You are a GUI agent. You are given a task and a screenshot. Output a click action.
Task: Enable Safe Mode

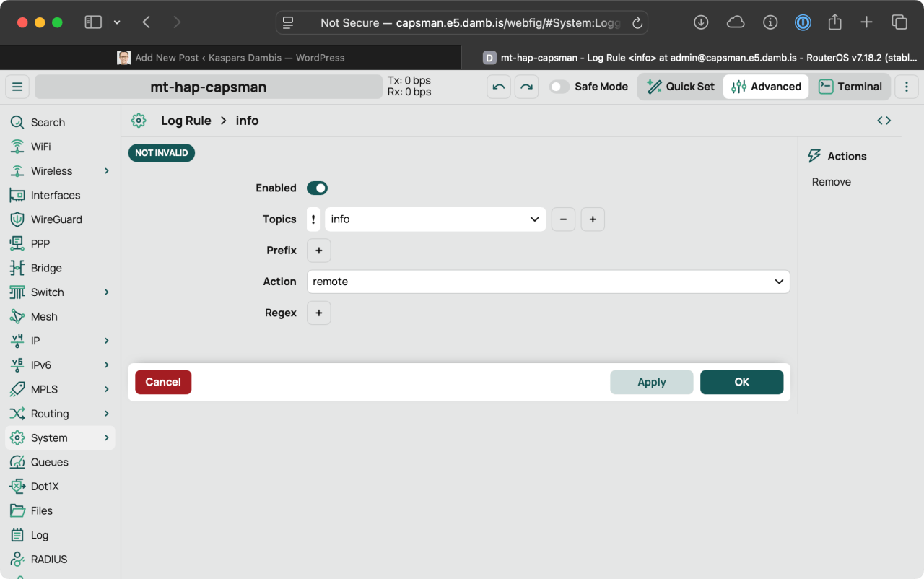[559, 86]
